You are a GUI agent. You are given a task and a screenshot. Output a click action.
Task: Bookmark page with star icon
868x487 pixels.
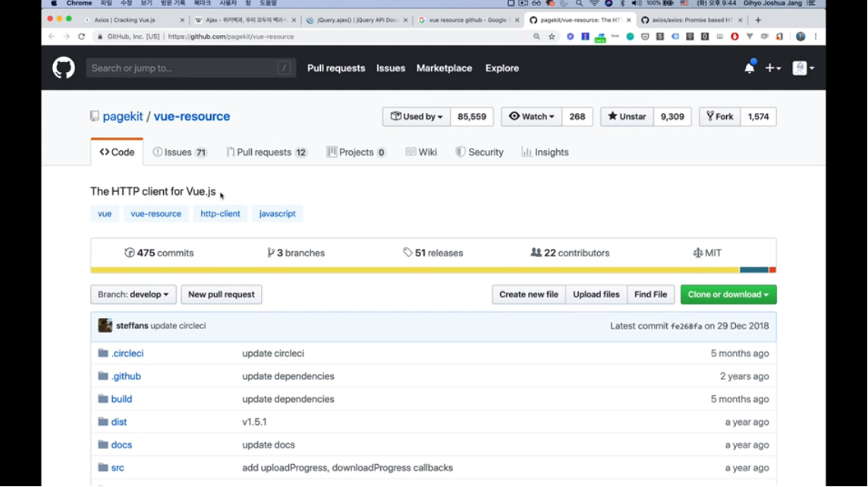point(552,36)
